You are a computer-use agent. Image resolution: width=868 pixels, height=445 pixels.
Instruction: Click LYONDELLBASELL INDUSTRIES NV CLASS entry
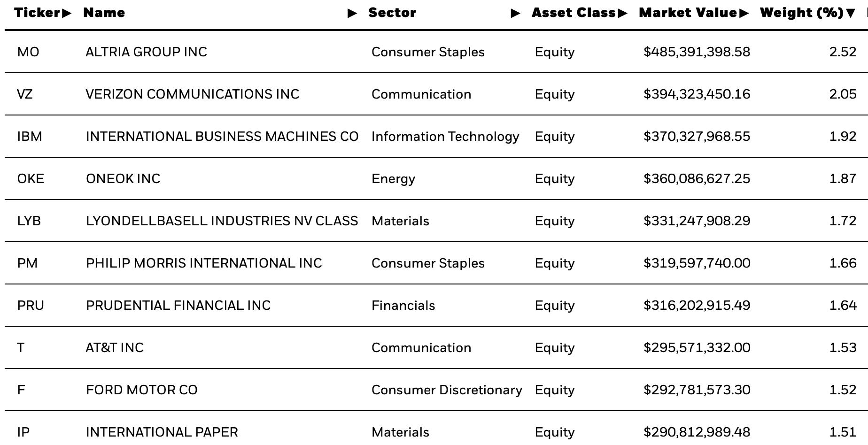pyautogui.click(x=222, y=221)
